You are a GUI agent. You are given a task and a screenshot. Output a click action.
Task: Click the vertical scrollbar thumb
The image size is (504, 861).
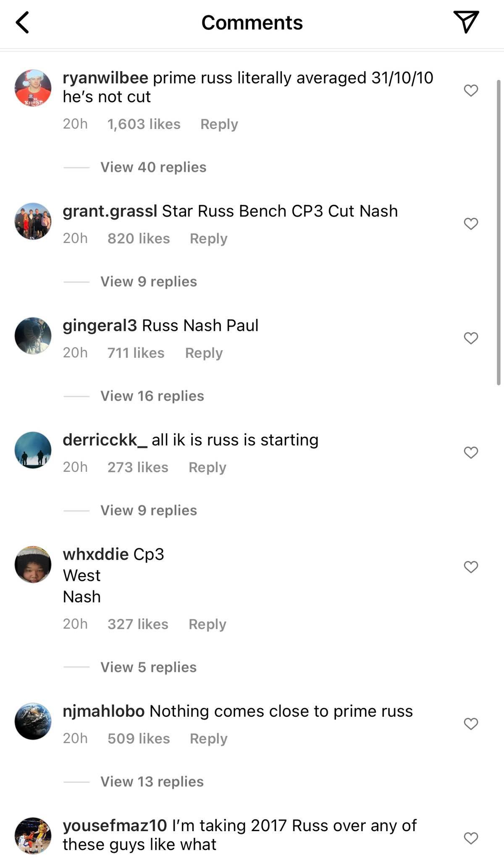coord(499,232)
